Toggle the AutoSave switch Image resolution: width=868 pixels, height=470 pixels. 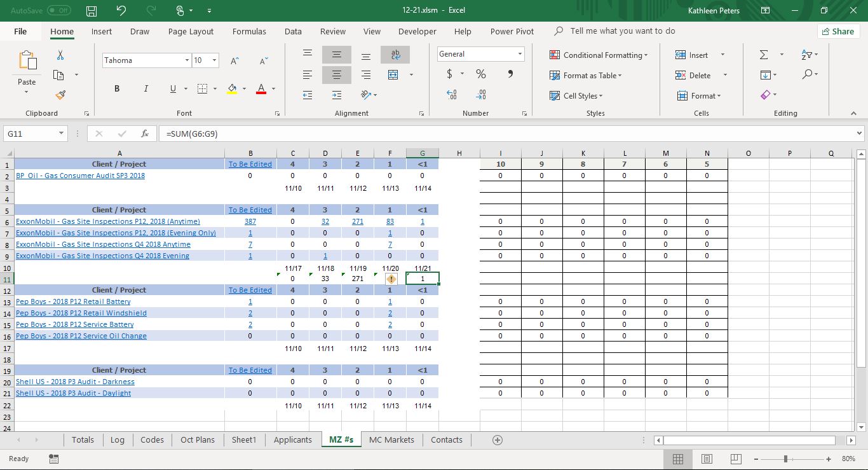click(58, 11)
